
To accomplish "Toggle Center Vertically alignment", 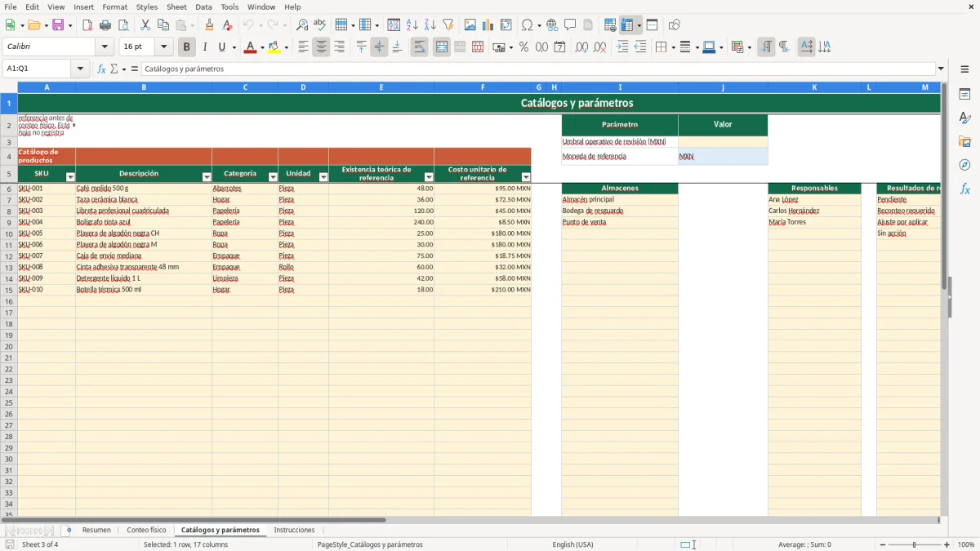I will coord(379,47).
